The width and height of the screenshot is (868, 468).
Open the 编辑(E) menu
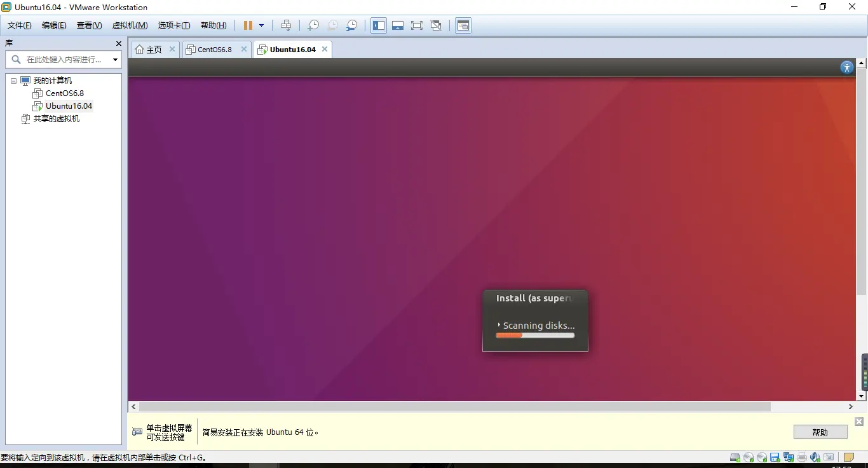pyautogui.click(x=54, y=25)
